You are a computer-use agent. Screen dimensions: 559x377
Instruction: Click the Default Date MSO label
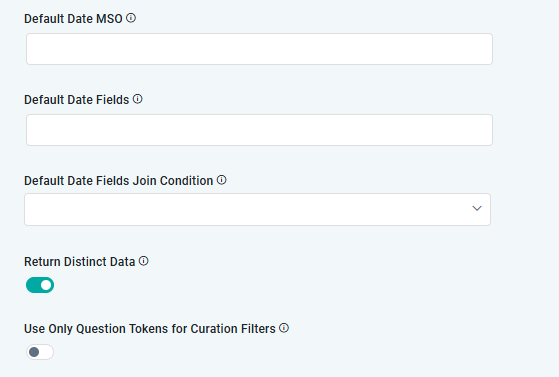(73, 19)
